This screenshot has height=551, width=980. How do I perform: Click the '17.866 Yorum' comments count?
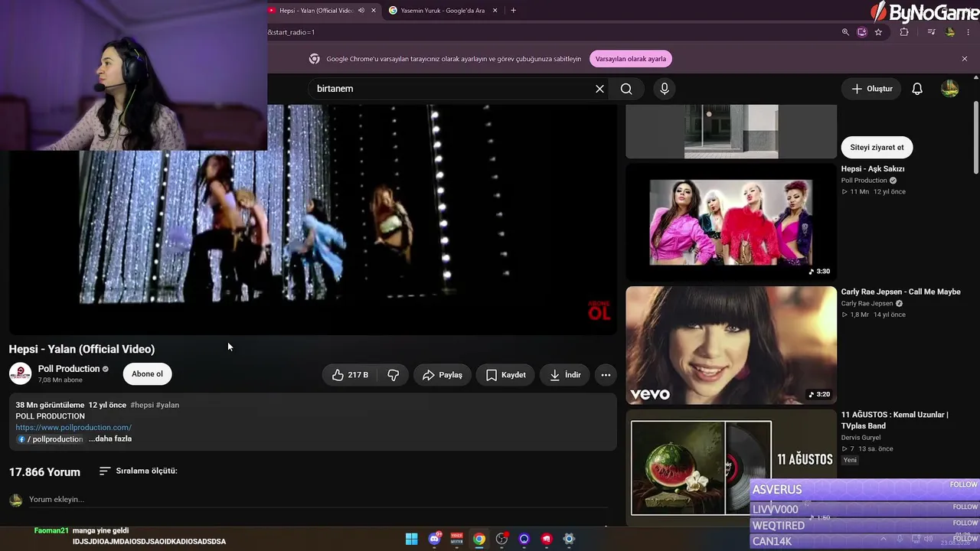(44, 472)
